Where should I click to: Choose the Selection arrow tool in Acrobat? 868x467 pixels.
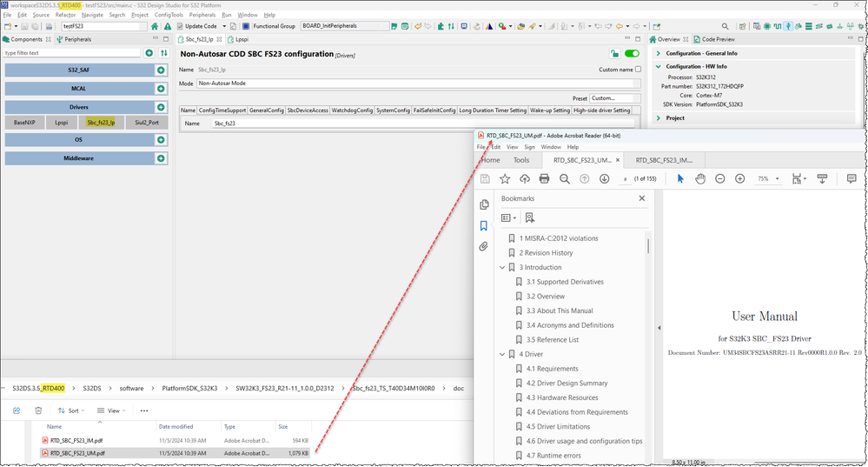tap(680, 179)
